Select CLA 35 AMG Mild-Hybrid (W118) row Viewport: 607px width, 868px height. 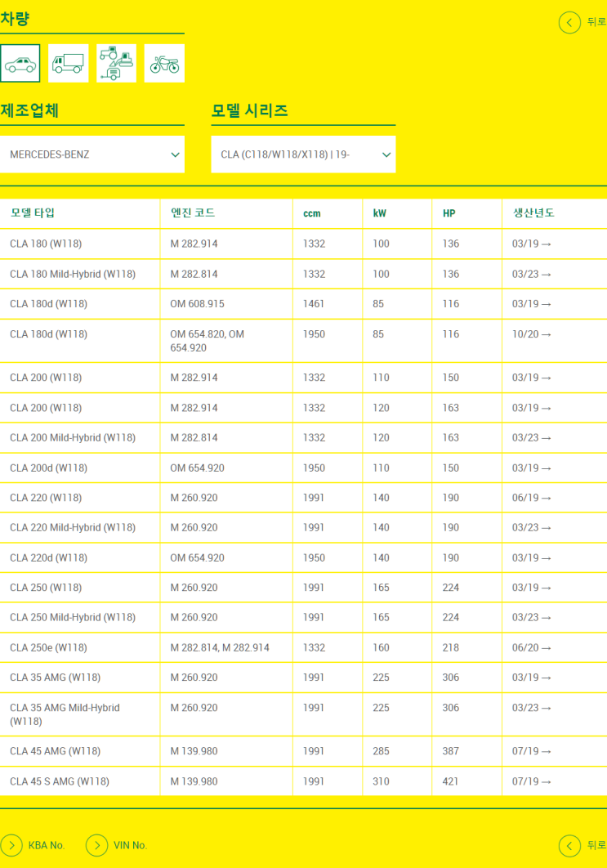(303, 714)
